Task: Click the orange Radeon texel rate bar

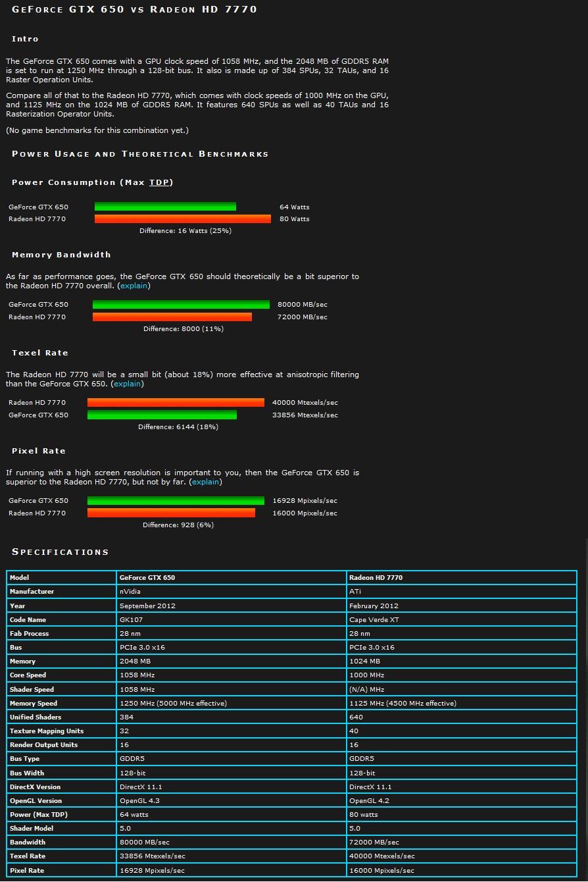Action: (x=176, y=403)
